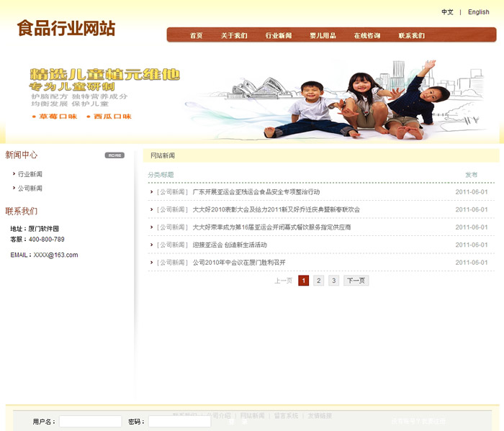Switch language to English
The width and height of the screenshot is (504, 431).
[478, 12]
